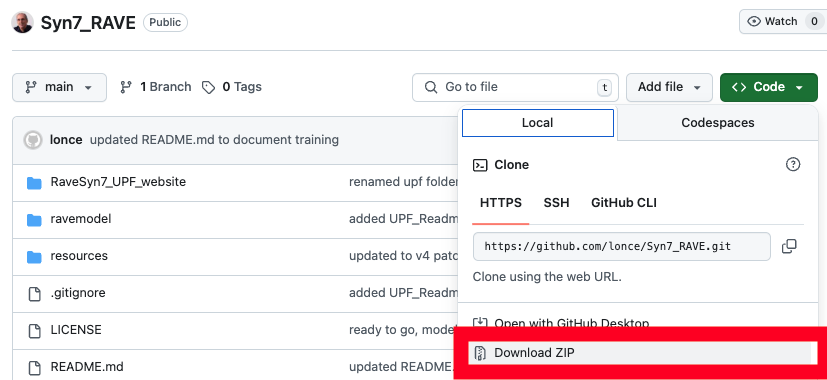This screenshot has width=827, height=380.
Task: Click the folder icon for RaveSyn7_UPF_website
Action: [34, 183]
